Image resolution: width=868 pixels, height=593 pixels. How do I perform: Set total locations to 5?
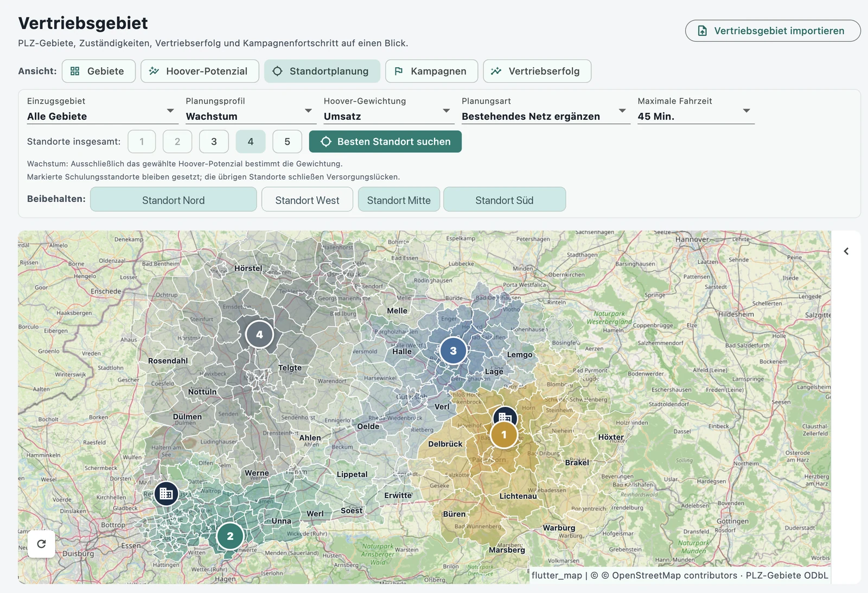pyautogui.click(x=287, y=142)
